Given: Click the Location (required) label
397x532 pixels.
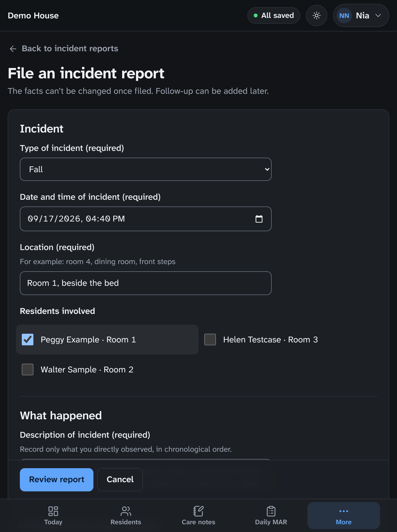Looking at the screenshot, I should click(57, 247).
